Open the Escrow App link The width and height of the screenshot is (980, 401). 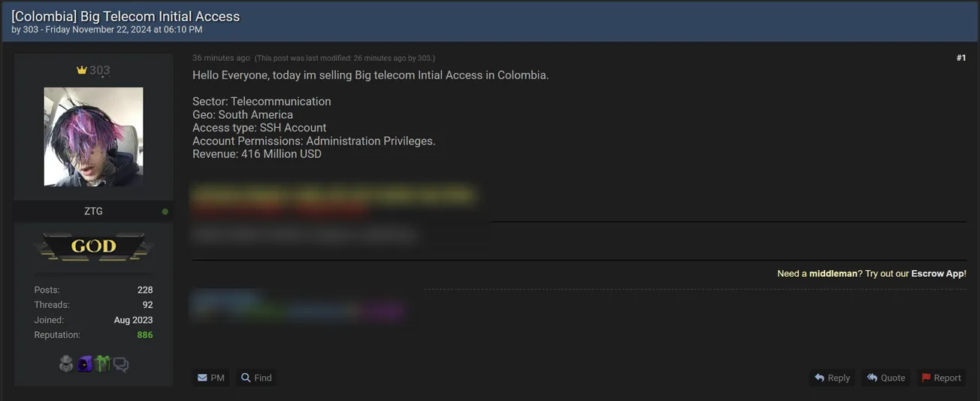[x=938, y=274]
